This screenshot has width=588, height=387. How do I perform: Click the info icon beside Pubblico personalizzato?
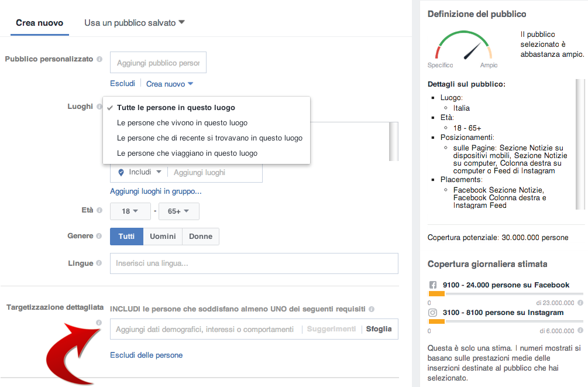(98, 59)
